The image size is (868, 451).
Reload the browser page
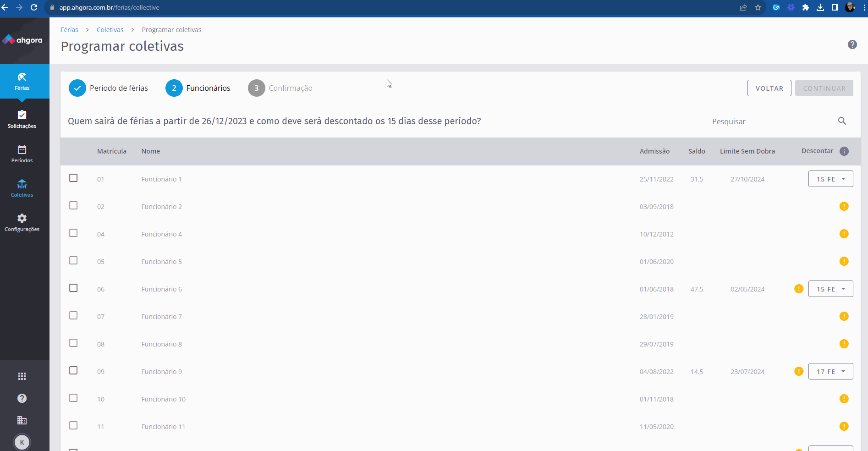coord(34,7)
